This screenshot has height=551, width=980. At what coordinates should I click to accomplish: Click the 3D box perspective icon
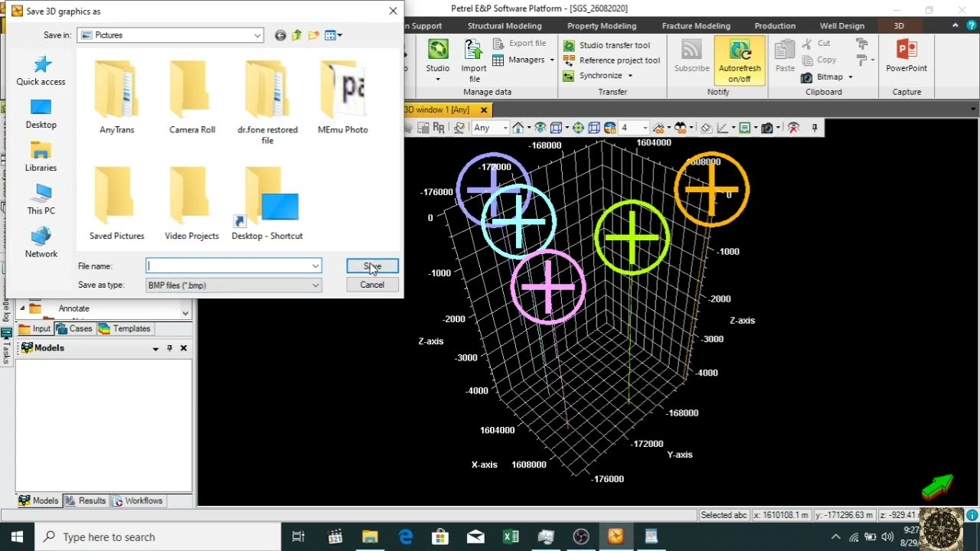(x=556, y=128)
